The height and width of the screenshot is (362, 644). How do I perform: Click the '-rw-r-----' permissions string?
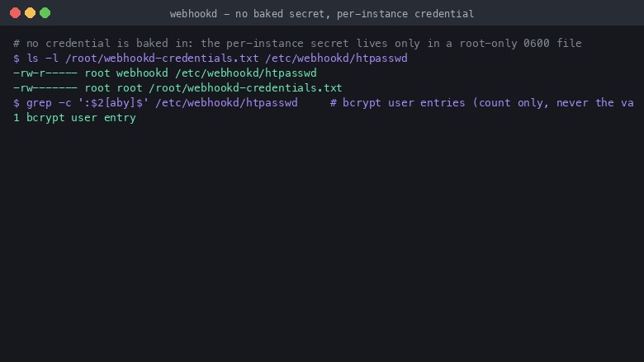[45, 73]
